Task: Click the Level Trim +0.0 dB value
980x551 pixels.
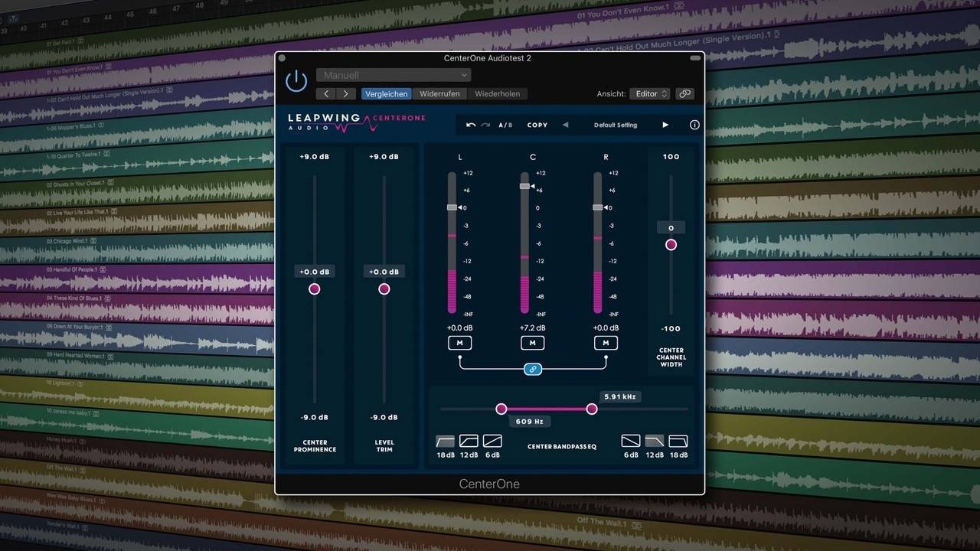Action: click(x=384, y=272)
